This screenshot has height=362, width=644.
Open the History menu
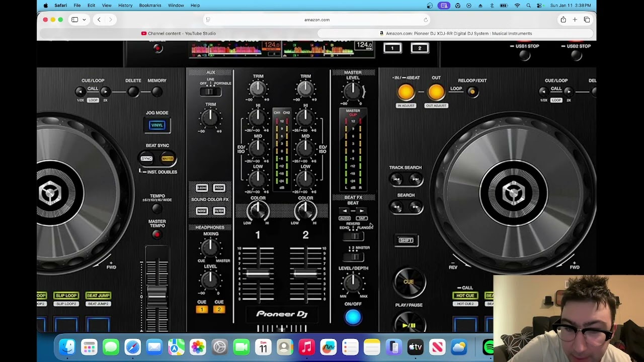pos(125,6)
